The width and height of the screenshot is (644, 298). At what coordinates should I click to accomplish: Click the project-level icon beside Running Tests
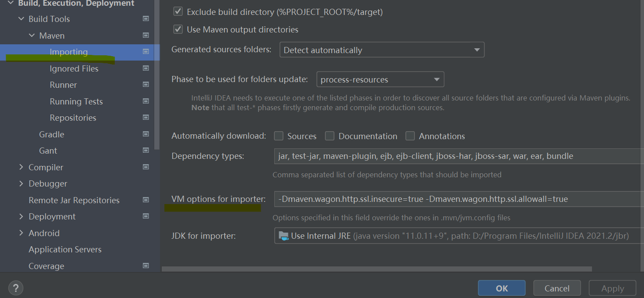146,101
